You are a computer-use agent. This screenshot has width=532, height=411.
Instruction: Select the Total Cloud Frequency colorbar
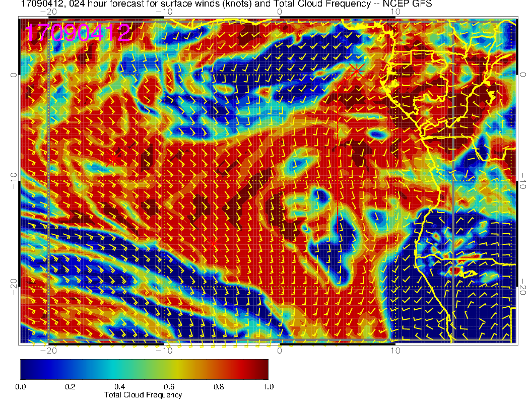[144, 369]
